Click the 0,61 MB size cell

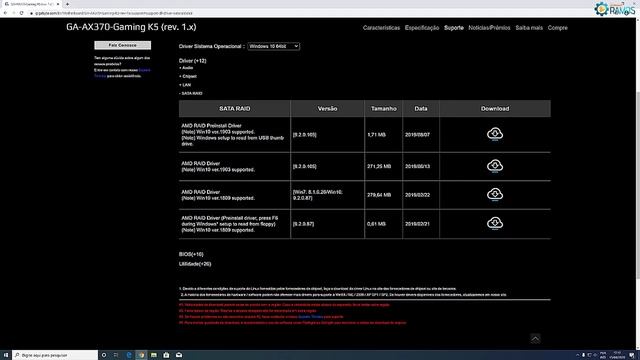[x=383, y=224]
